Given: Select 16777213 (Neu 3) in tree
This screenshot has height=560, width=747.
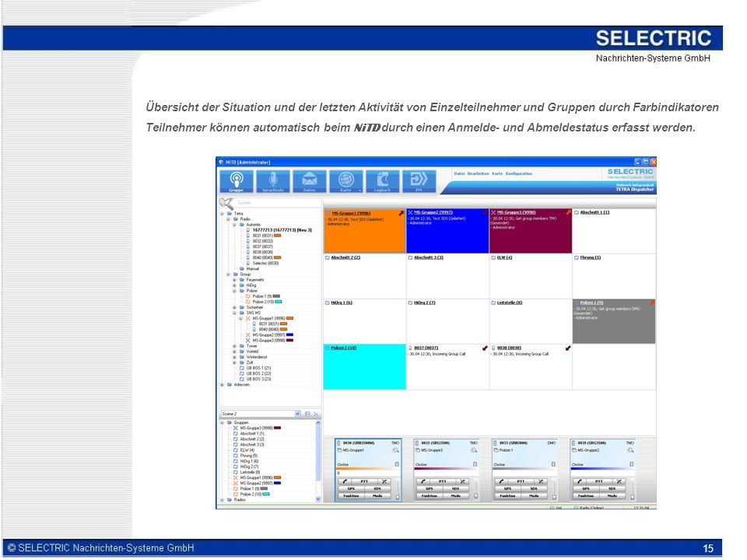Looking at the screenshot, I should (x=282, y=230).
